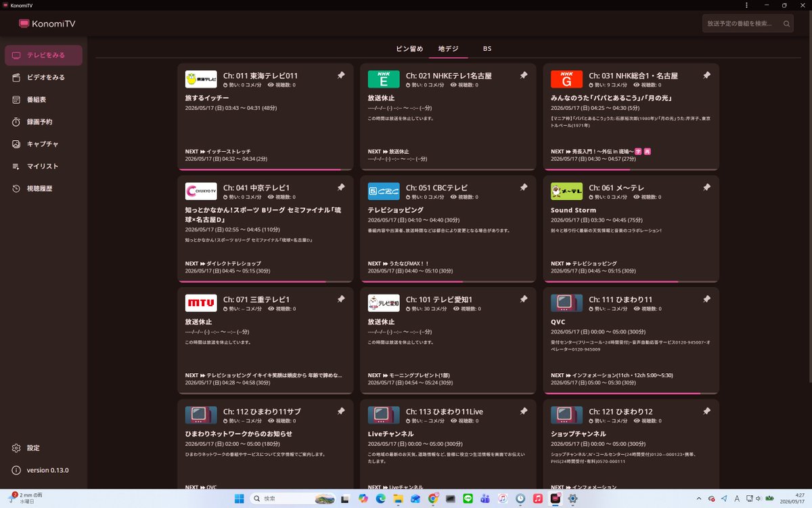This screenshot has width=812, height=508.
Task: Open LINE from the taskbar
Action: (468, 498)
